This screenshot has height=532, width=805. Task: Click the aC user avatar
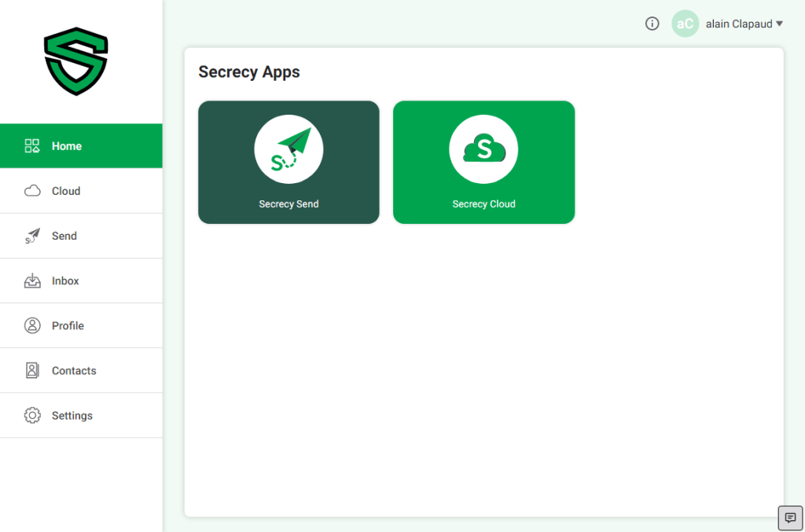coord(685,24)
